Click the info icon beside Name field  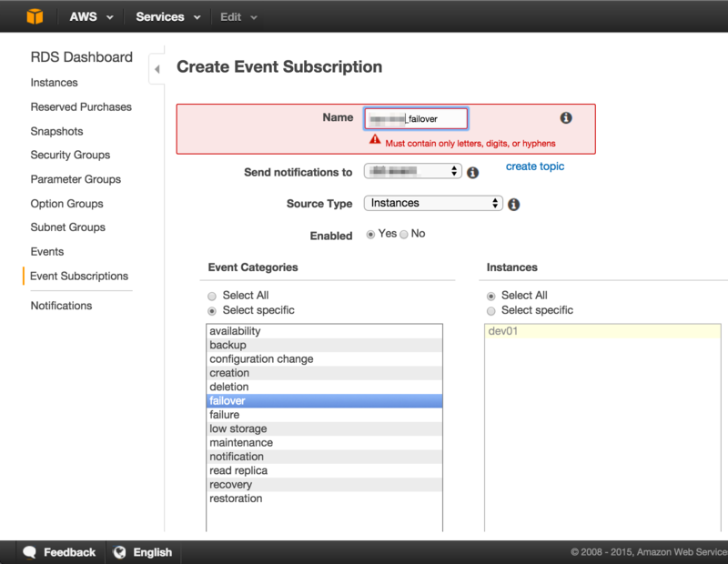point(565,118)
